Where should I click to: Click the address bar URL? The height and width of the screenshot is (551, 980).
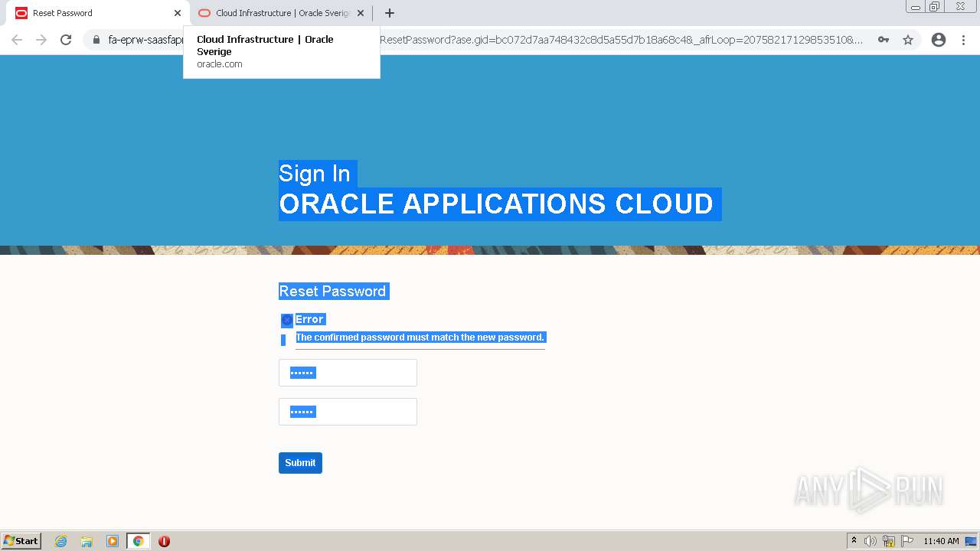point(485,40)
